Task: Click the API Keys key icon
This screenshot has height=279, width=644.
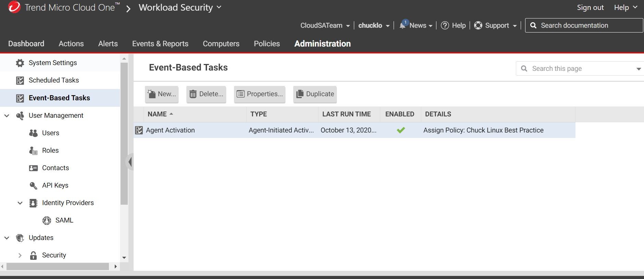Action: [33, 186]
